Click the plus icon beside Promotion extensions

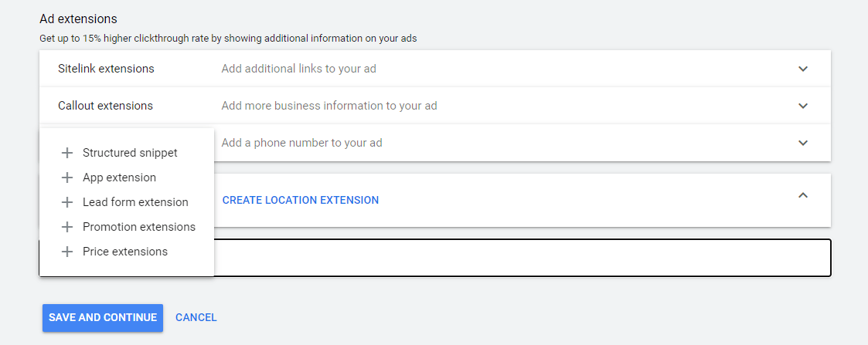point(67,227)
